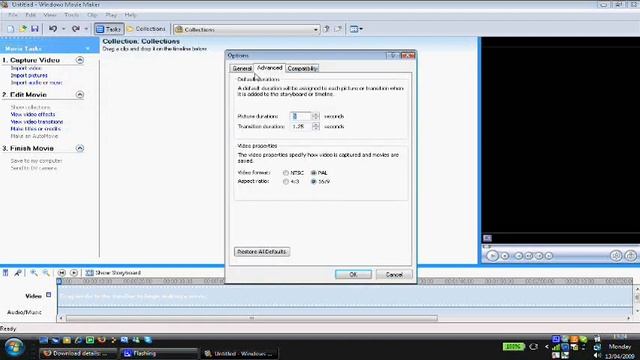Open the Undo history dropdown arrow
The height and width of the screenshot is (360, 640).
(x=63, y=29)
